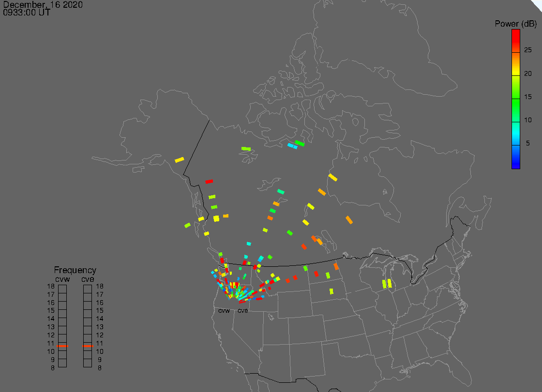Click the yellow-green echo marker in South Dakota

click(x=331, y=291)
